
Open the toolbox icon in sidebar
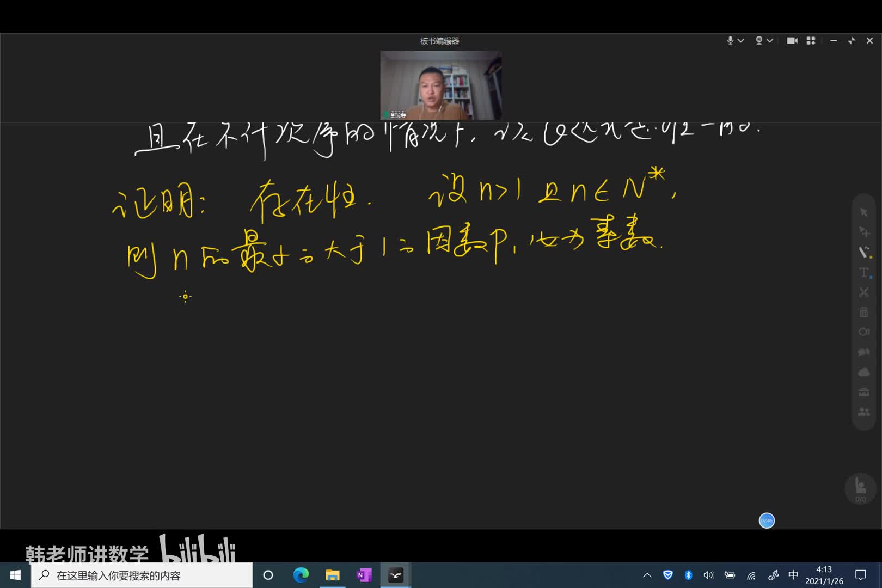pyautogui.click(x=864, y=393)
